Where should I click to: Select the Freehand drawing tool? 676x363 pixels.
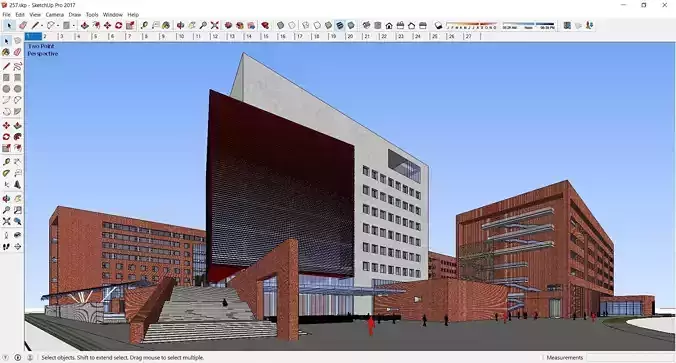[18, 66]
